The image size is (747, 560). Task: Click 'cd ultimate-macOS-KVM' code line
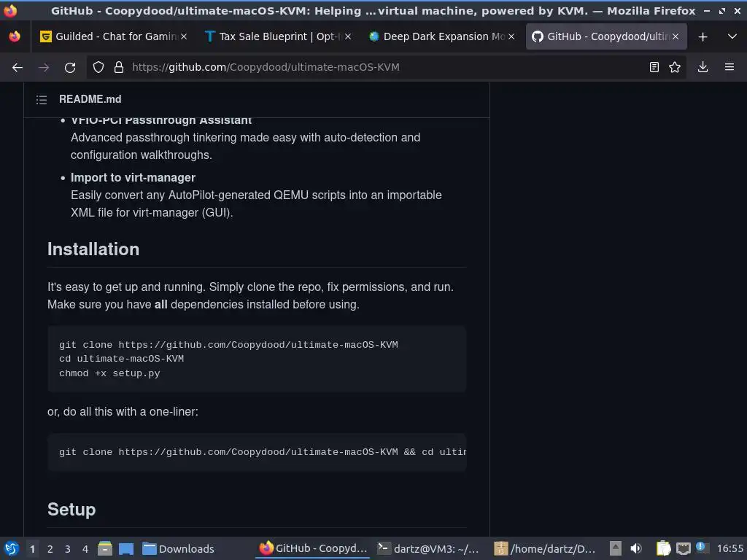(122, 359)
